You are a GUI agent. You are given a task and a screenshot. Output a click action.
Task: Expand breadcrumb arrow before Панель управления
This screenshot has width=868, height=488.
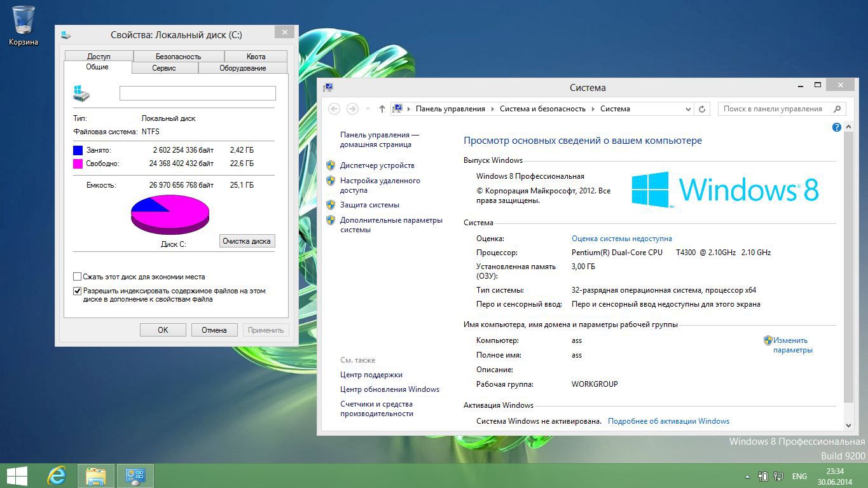pos(408,109)
